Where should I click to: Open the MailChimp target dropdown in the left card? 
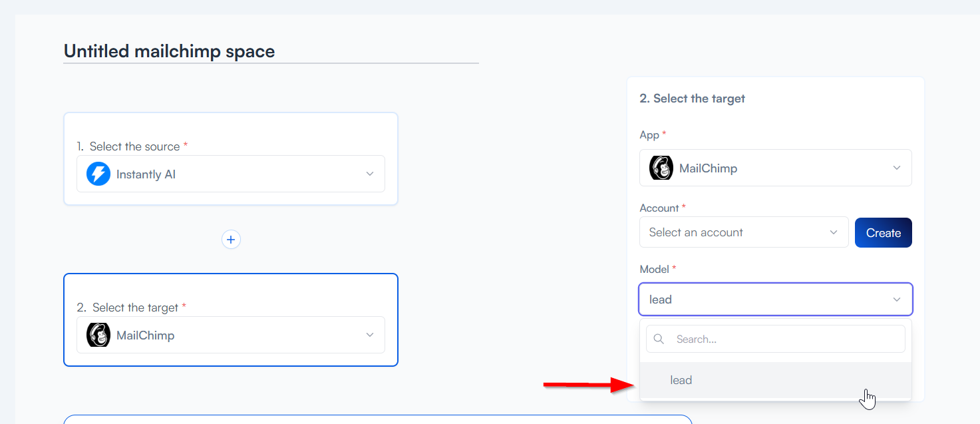[x=230, y=335]
